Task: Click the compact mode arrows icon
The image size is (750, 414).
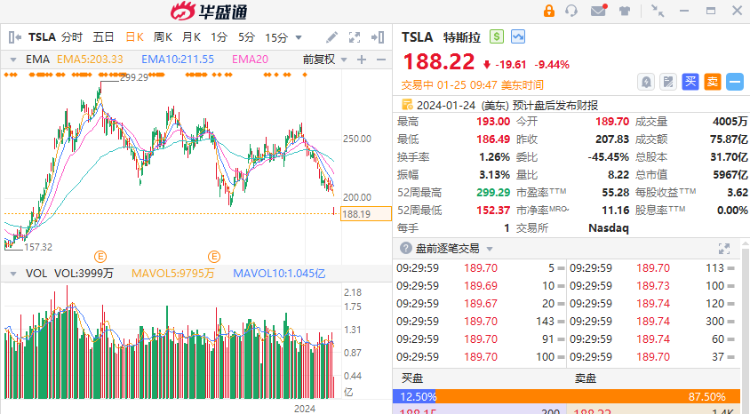Action: (x=658, y=11)
